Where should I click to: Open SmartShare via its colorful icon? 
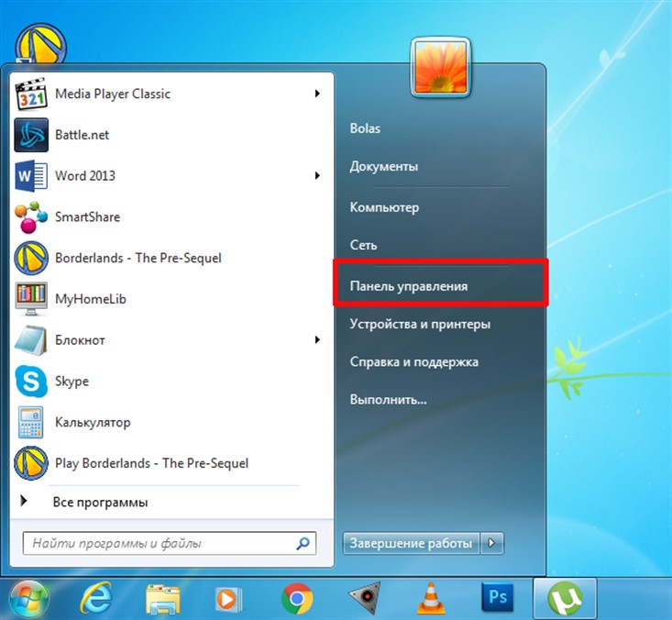pos(31,217)
